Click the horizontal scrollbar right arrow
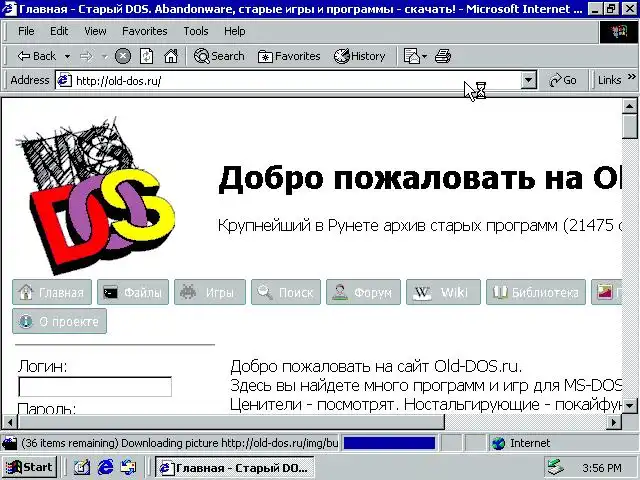 point(614,422)
